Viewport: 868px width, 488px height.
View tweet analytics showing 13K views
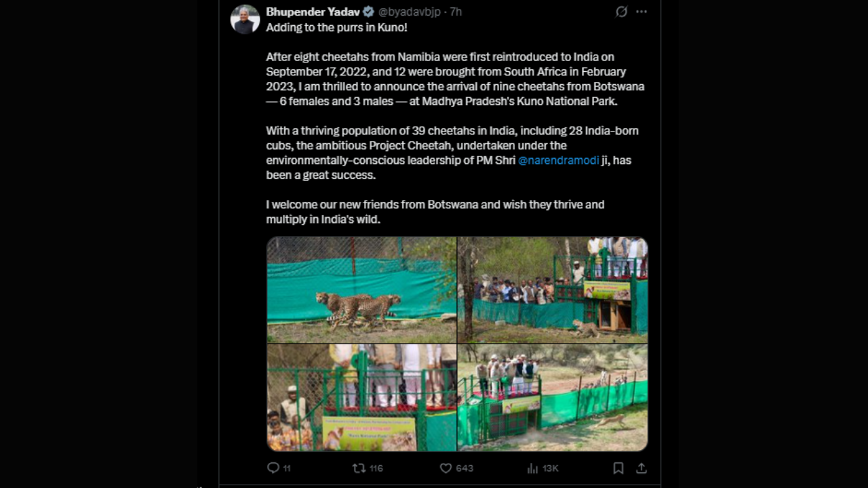click(532, 468)
